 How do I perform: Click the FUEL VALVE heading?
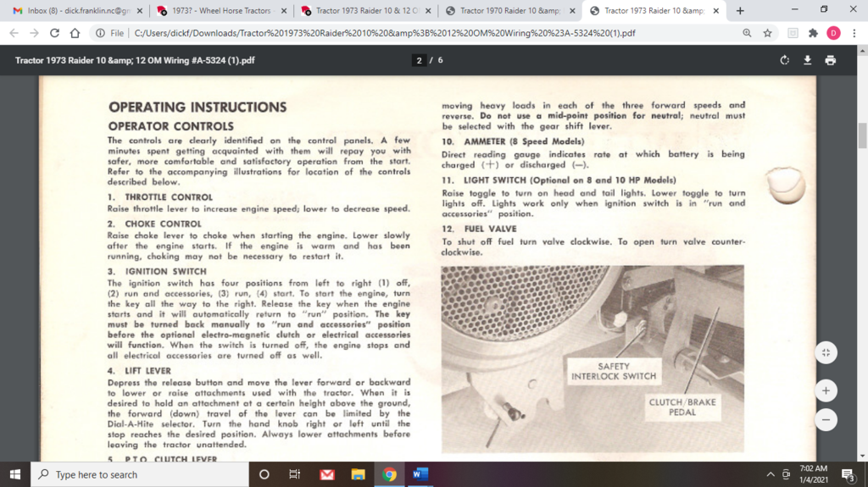coord(491,229)
